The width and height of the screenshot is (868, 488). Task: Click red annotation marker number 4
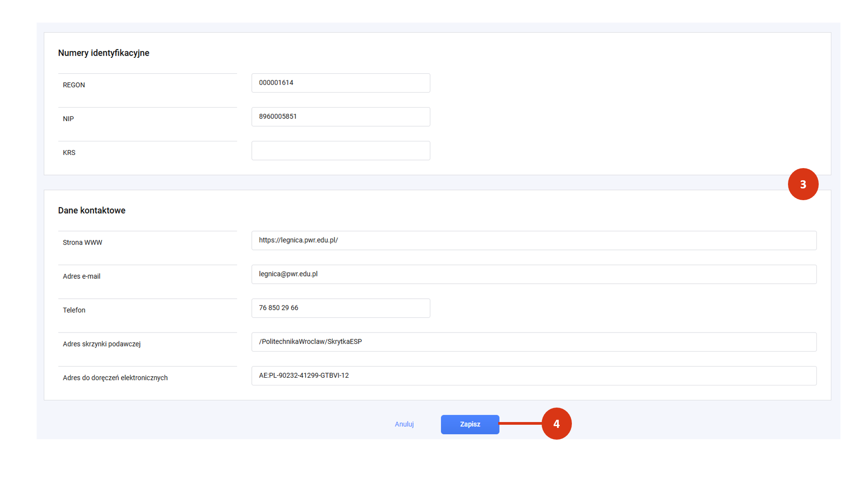557,424
